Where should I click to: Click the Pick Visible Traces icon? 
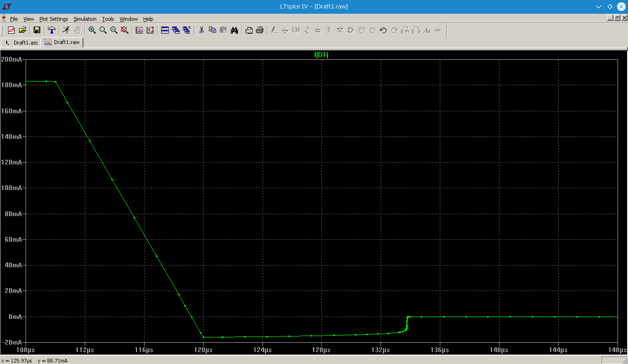pos(139,30)
